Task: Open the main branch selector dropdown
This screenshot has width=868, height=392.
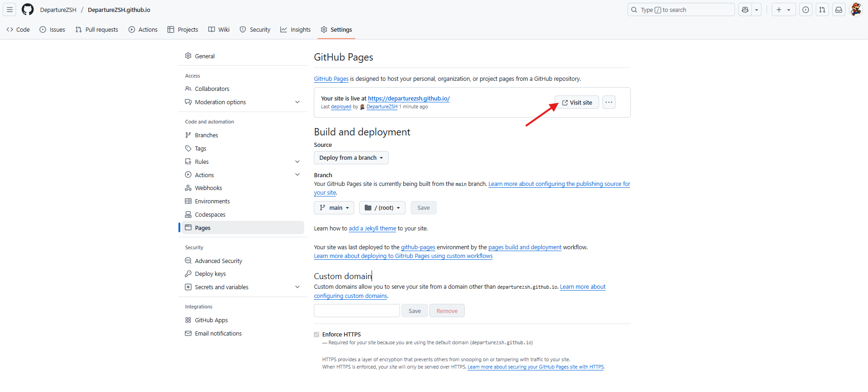Action: point(334,207)
